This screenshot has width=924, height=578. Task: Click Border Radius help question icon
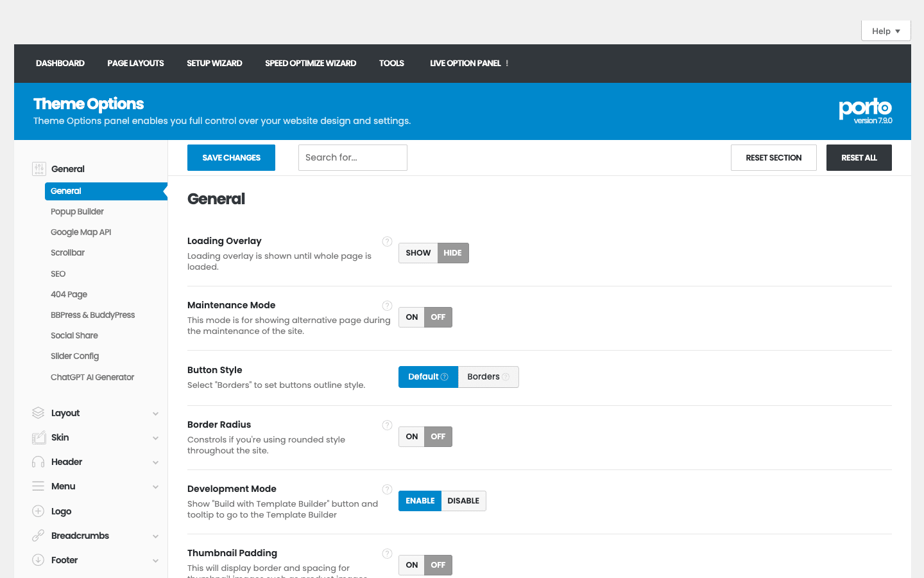tap(387, 425)
